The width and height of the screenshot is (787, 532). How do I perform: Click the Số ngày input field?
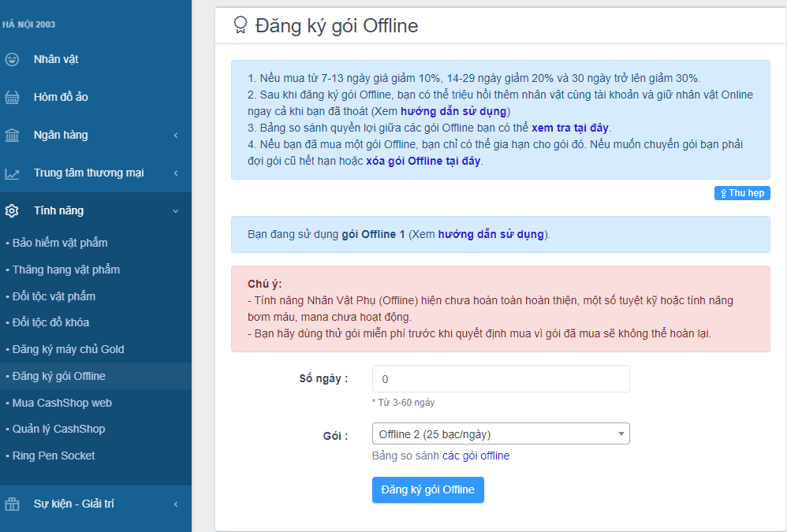click(501, 379)
